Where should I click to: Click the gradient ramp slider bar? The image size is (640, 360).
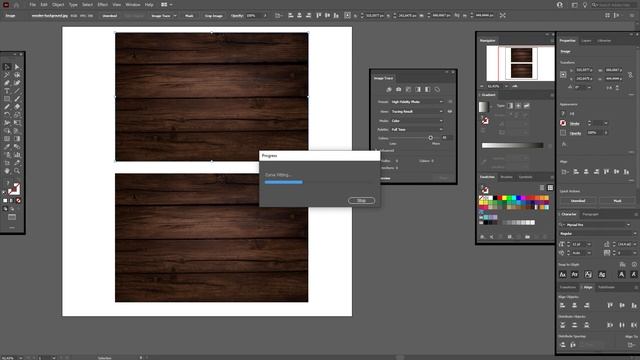(x=512, y=145)
